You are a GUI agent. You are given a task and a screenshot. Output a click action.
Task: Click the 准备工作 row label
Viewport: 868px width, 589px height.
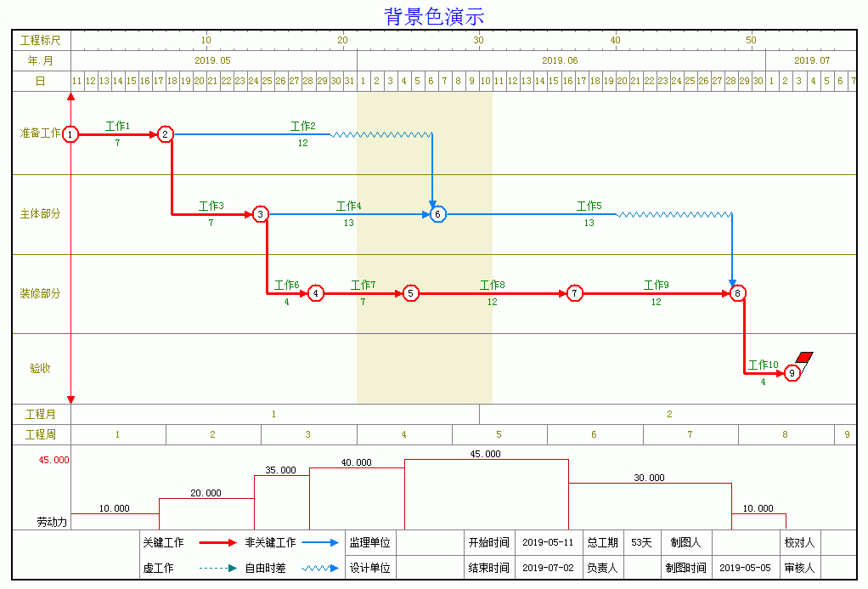[x=41, y=133]
